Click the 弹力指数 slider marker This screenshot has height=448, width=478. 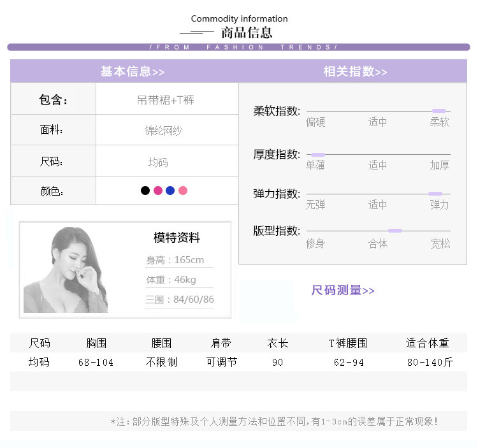pos(435,194)
